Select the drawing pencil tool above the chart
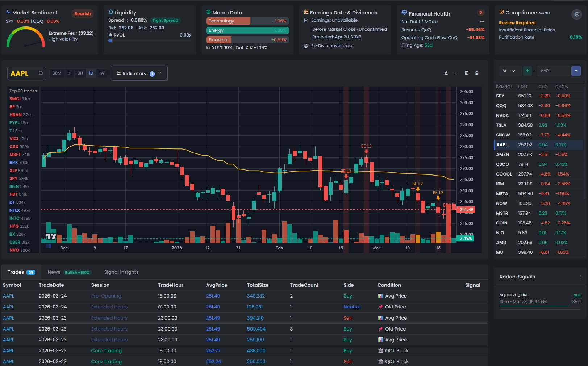 446,73
